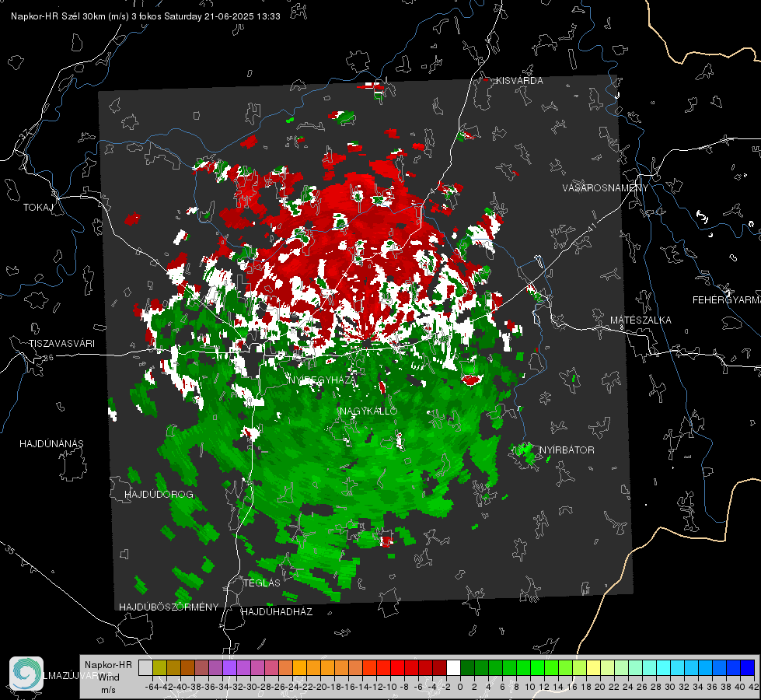Image resolution: width=761 pixels, height=700 pixels.
Task: Click the pale yellow swatch above 18
Action: [593, 667]
